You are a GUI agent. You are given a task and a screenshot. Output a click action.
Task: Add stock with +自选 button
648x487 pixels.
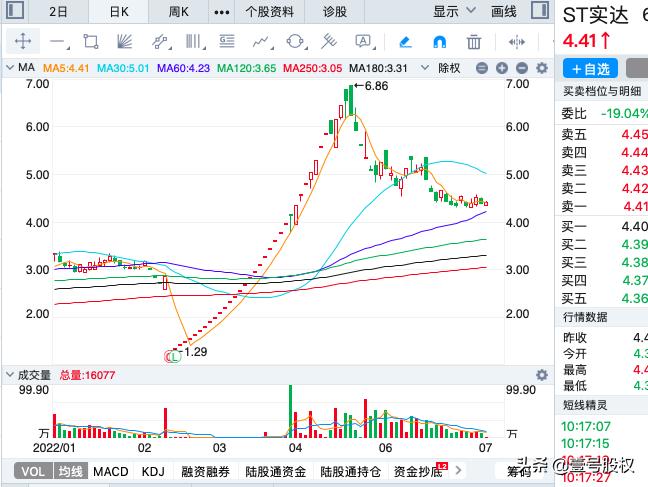590,69
